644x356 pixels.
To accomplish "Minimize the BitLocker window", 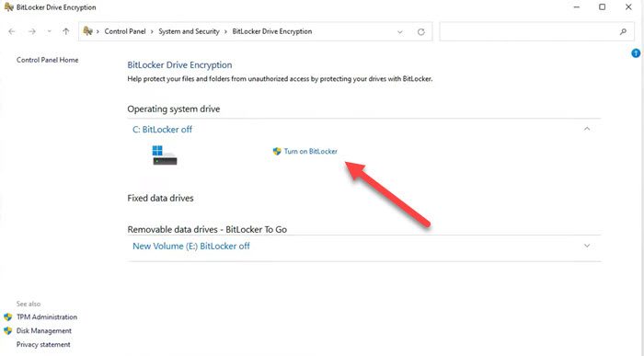I will coord(577,7).
